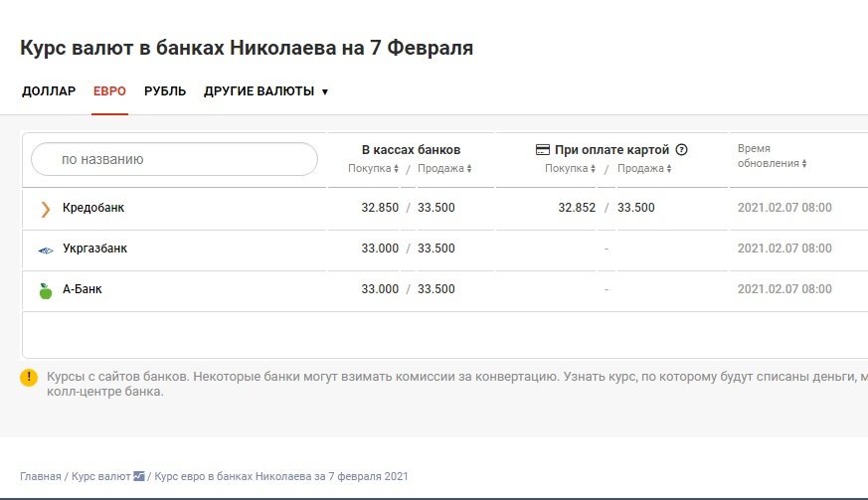Sort by cash desk Покупка rate
The width and height of the screenshot is (868, 500).
click(x=373, y=169)
